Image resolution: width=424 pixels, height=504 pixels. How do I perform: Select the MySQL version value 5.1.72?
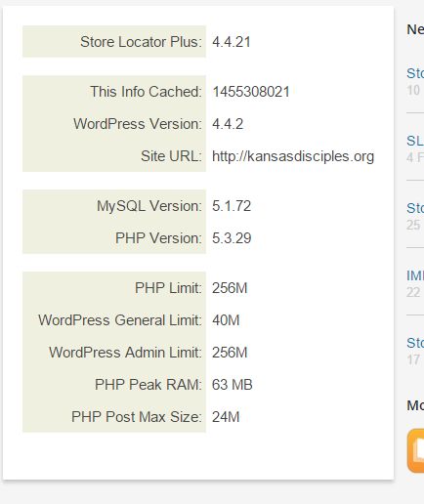coord(232,206)
